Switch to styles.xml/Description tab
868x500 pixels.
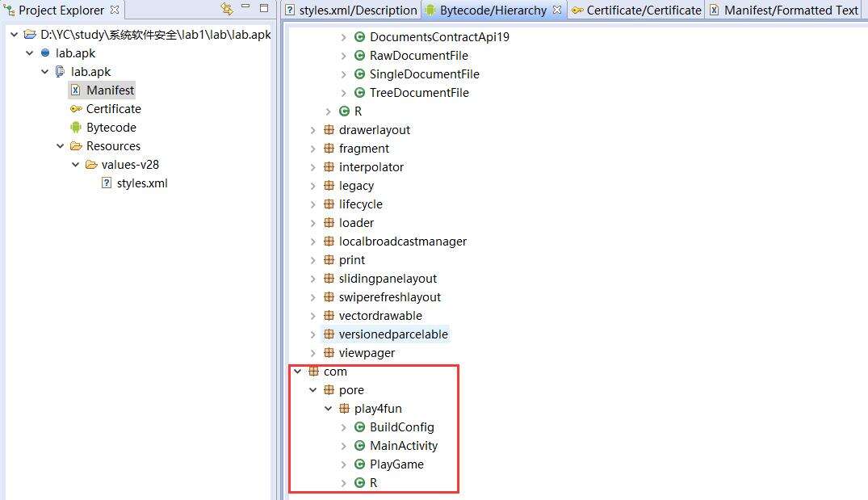(350, 11)
